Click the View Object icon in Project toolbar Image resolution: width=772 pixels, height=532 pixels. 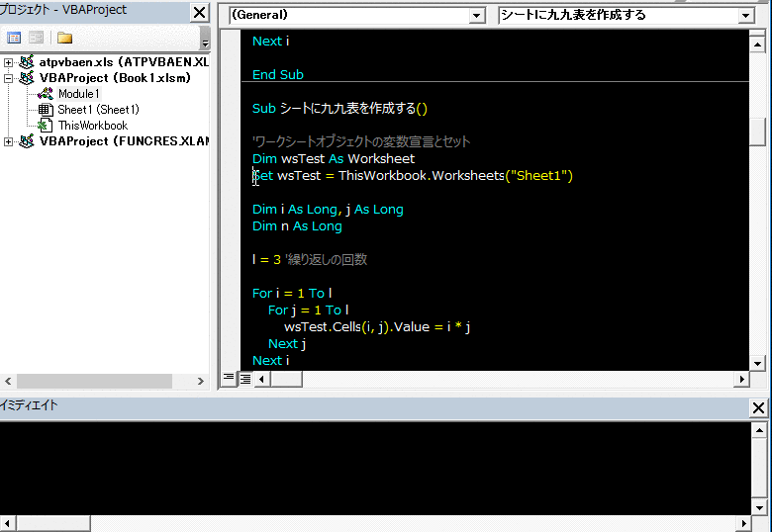(36, 38)
